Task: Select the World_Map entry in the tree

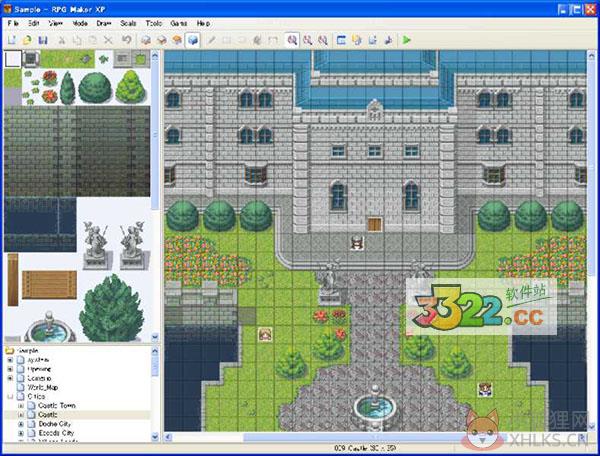Action: [x=42, y=388]
